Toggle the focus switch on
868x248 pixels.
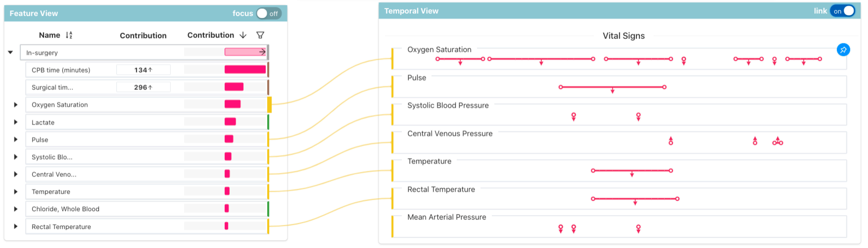tap(269, 13)
